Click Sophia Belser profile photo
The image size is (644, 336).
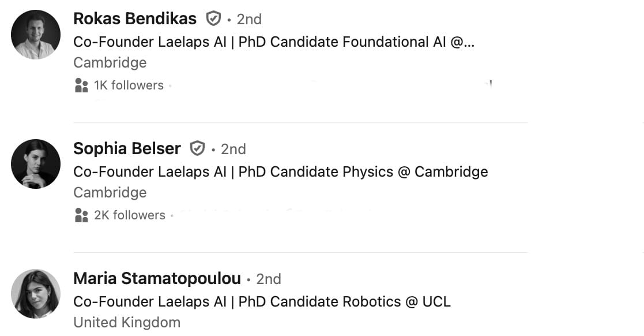point(36,164)
